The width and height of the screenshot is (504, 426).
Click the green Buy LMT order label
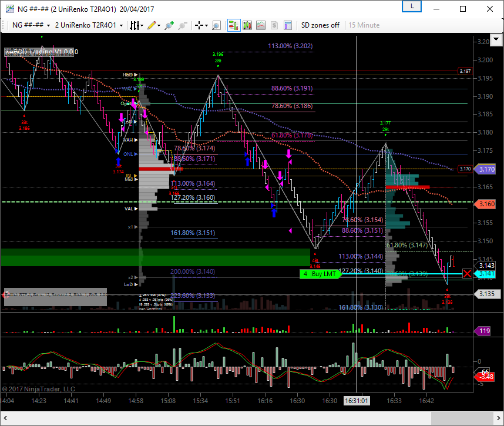[x=324, y=274]
